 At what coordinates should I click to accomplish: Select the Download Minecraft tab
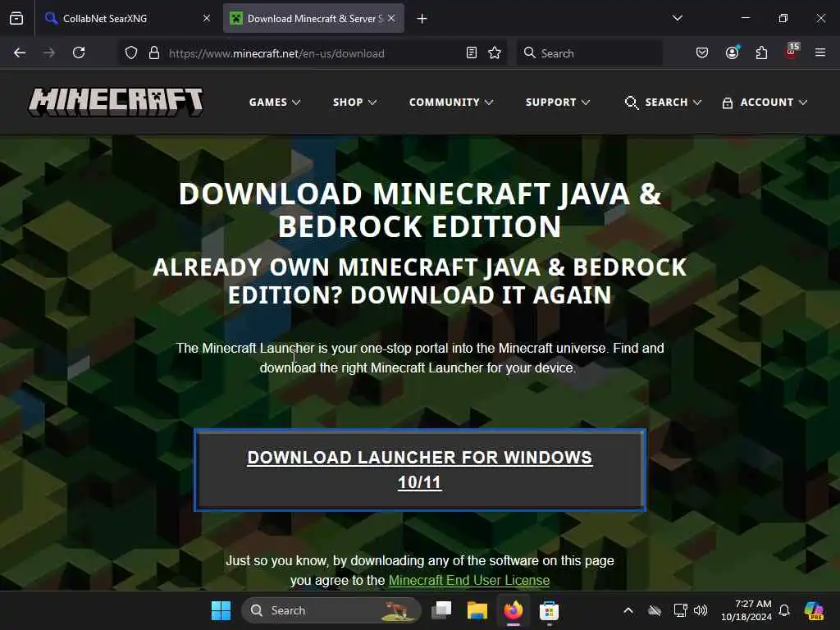[314, 19]
